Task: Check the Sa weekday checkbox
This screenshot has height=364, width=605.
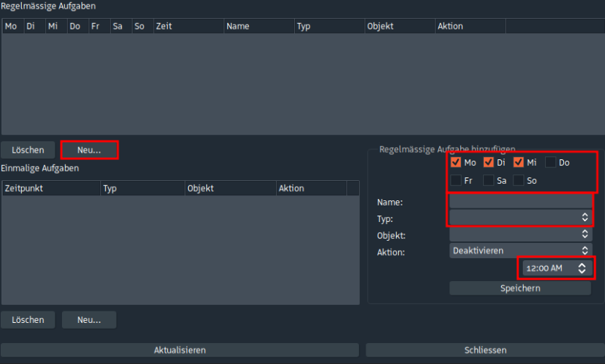Action: 488,180
